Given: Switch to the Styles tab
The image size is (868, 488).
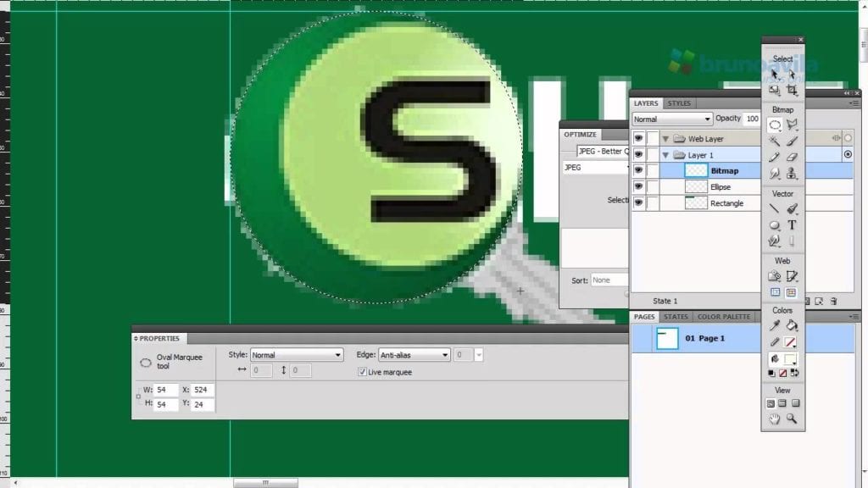Looking at the screenshot, I should pyautogui.click(x=679, y=103).
